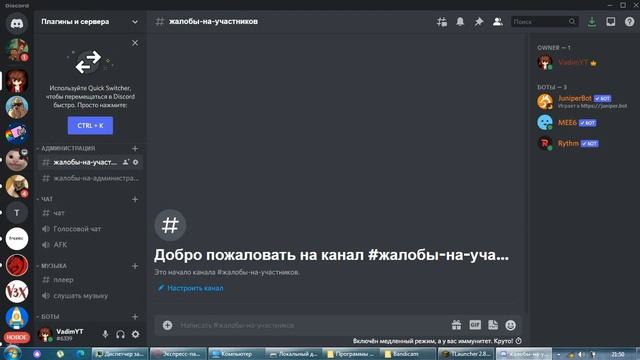
Task: Join слушать музыку voice channel
Action: (x=91, y=296)
